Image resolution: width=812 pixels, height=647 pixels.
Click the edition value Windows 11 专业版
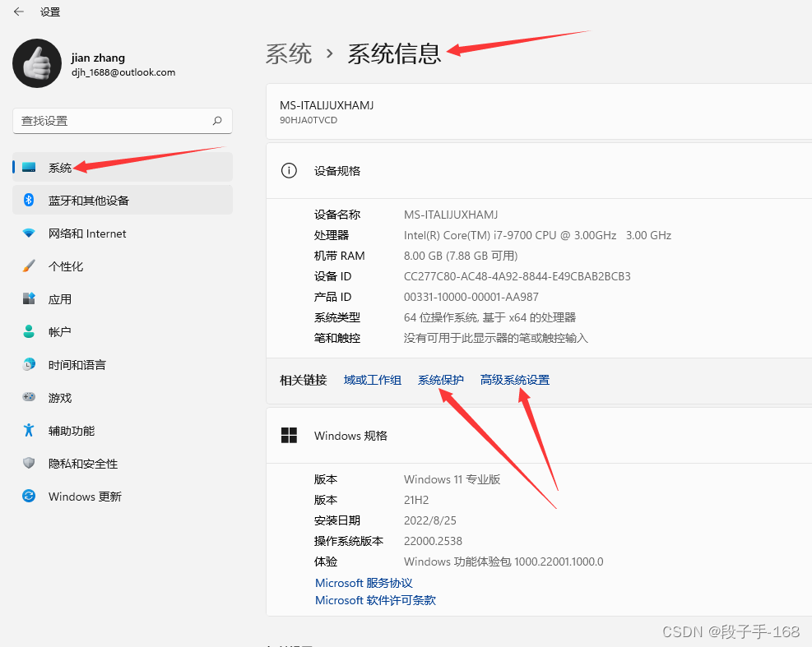click(x=452, y=479)
